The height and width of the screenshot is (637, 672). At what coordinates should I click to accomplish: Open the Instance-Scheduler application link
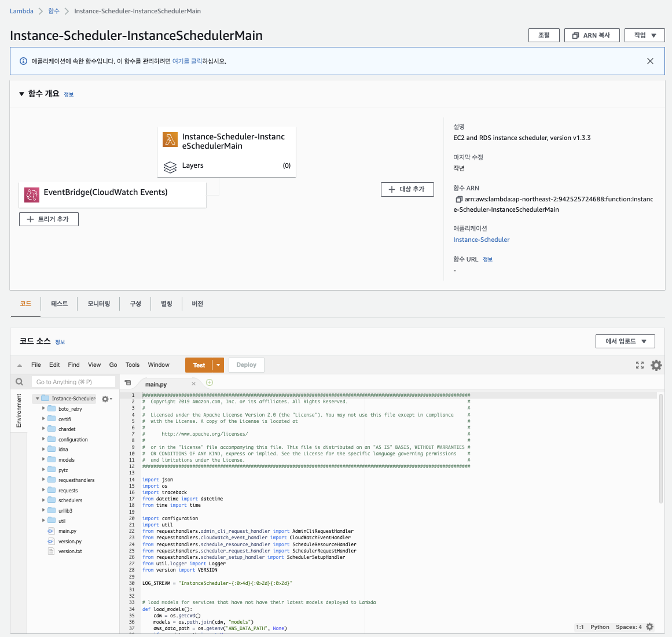tap(482, 240)
